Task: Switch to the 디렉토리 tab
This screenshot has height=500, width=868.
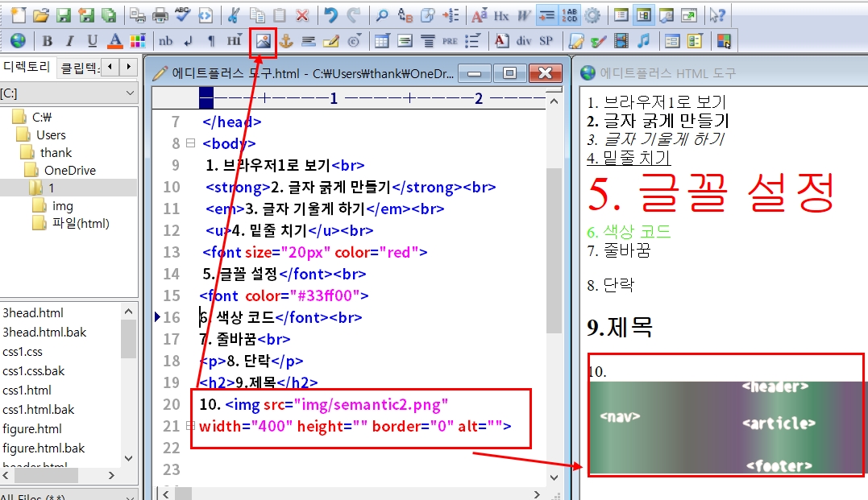Action: (x=27, y=67)
